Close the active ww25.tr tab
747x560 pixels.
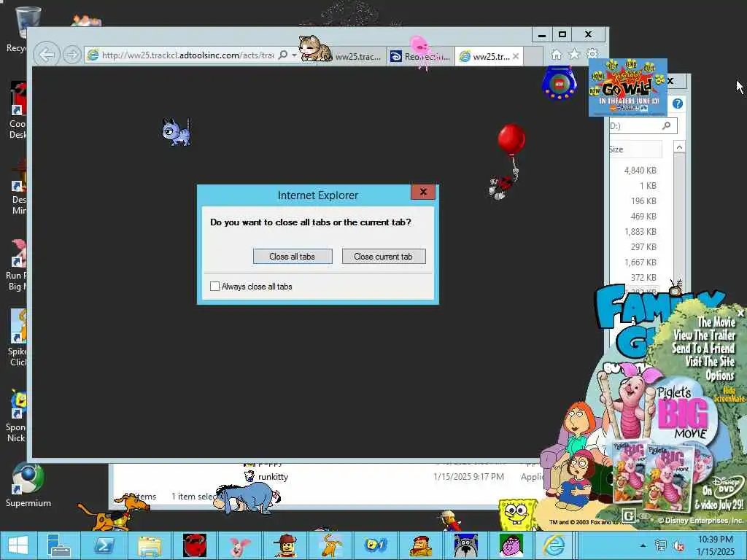pos(516,56)
